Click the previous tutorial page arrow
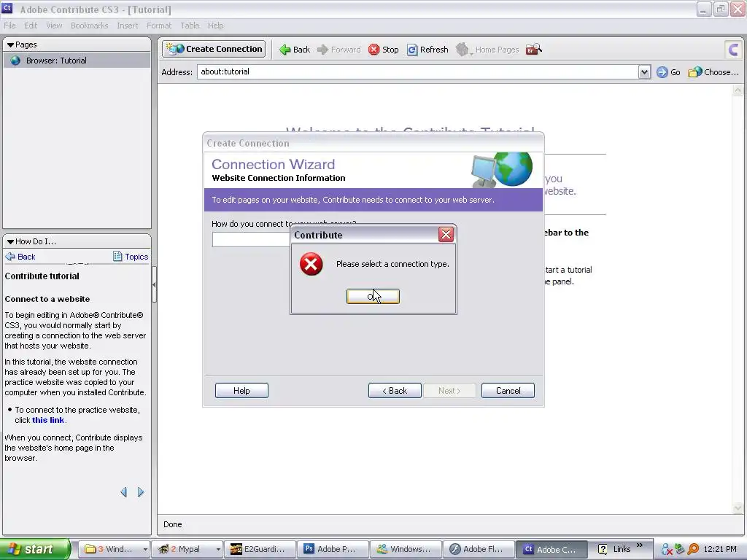Image resolution: width=747 pixels, height=560 pixels. click(124, 492)
